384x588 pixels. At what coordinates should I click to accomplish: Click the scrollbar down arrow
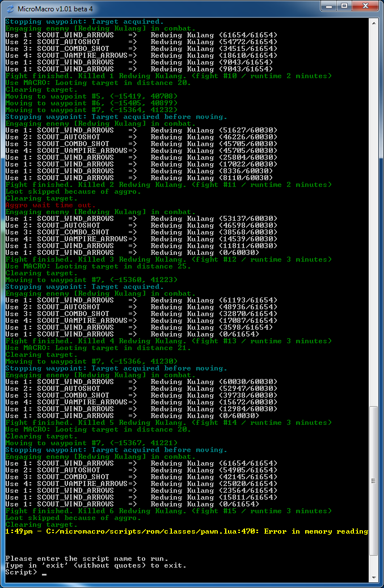tap(373, 576)
